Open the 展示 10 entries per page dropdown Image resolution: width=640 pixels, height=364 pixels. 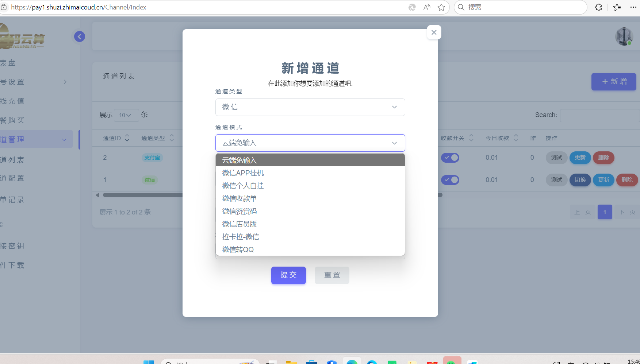tap(126, 115)
